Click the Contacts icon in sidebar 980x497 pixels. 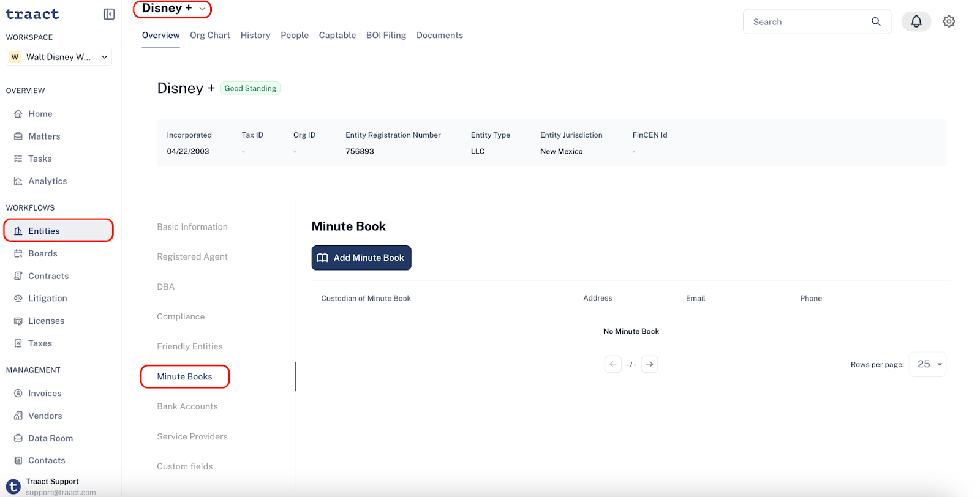tap(18, 461)
